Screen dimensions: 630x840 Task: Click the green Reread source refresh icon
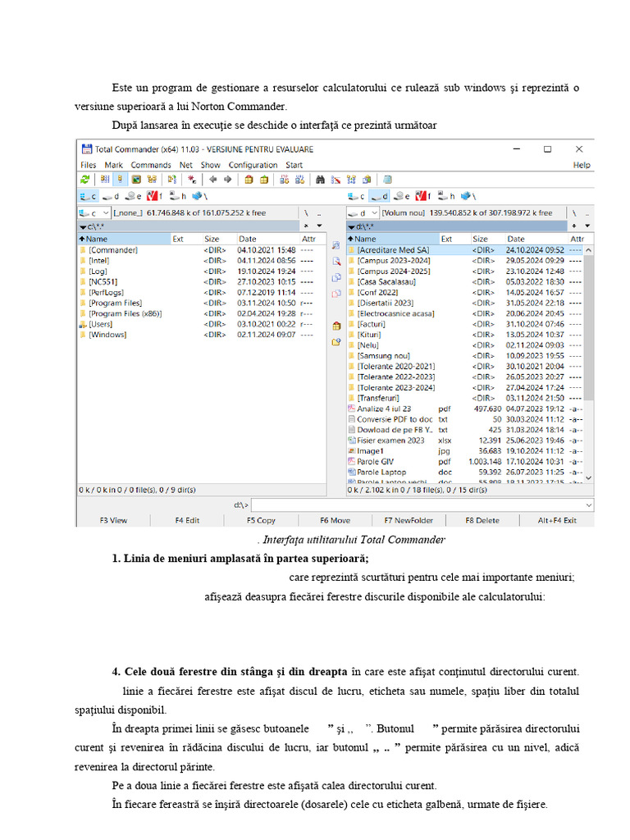pos(84,180)
